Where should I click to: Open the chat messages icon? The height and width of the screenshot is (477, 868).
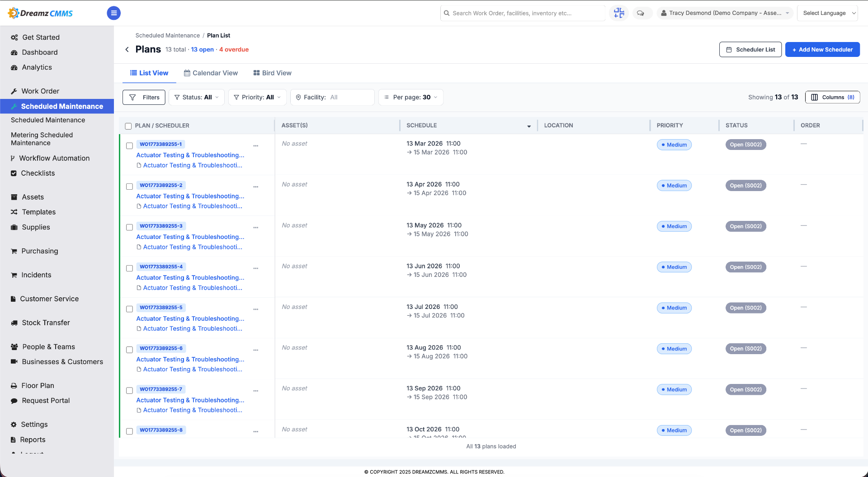coord(641,13)
